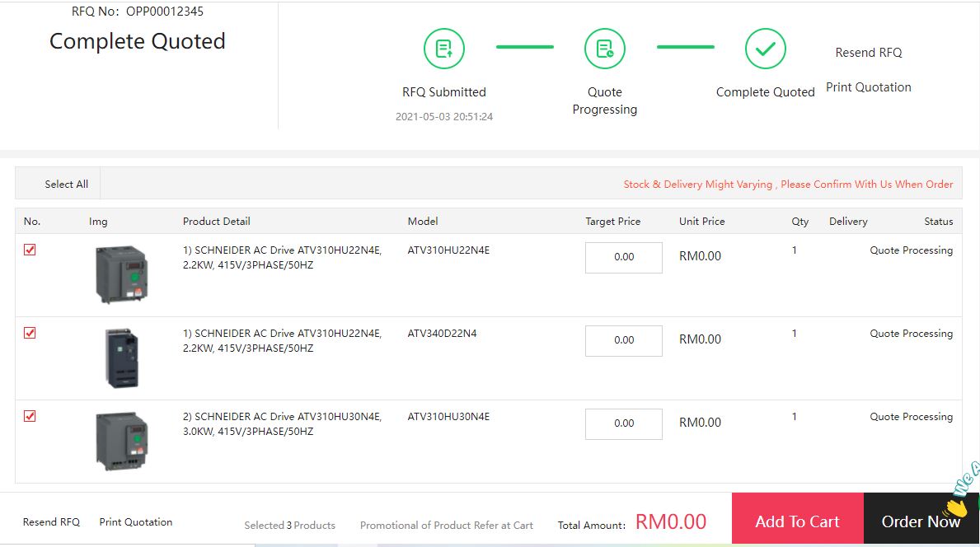Image resolution: width=980 pixels, height=547 pixels.
Task: Click the Model column header
Action: (423, 221)
